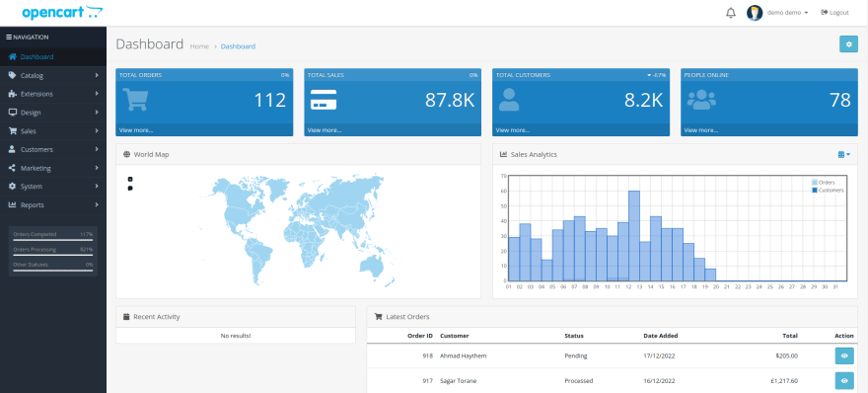This screenshot has width=868, height=393.
Task: Click View more under People Online
Action: click(701, 130)
